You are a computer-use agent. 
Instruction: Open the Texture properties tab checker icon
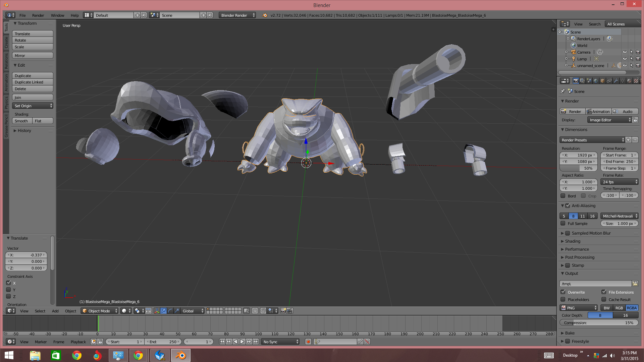click(636, 81)
